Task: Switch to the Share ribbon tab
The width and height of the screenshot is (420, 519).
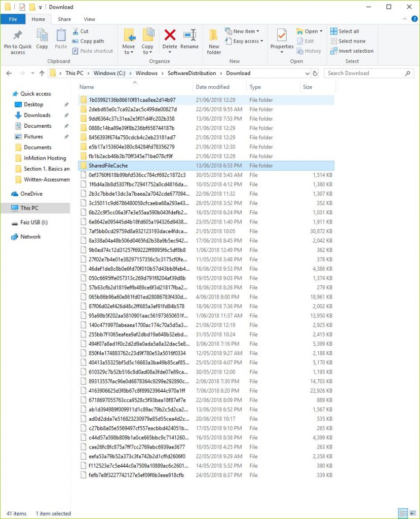Action: coord(65,19)
